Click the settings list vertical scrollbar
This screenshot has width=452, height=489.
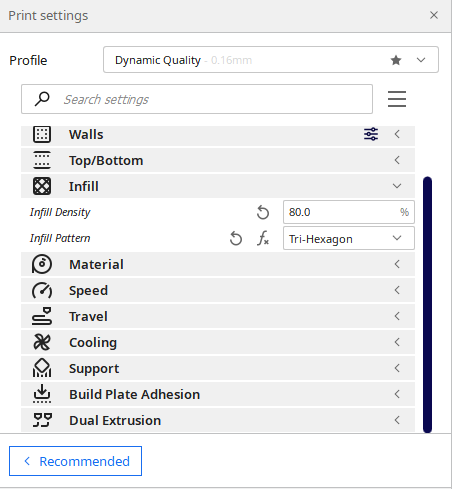pyautogui.click(x=427, y=305)
